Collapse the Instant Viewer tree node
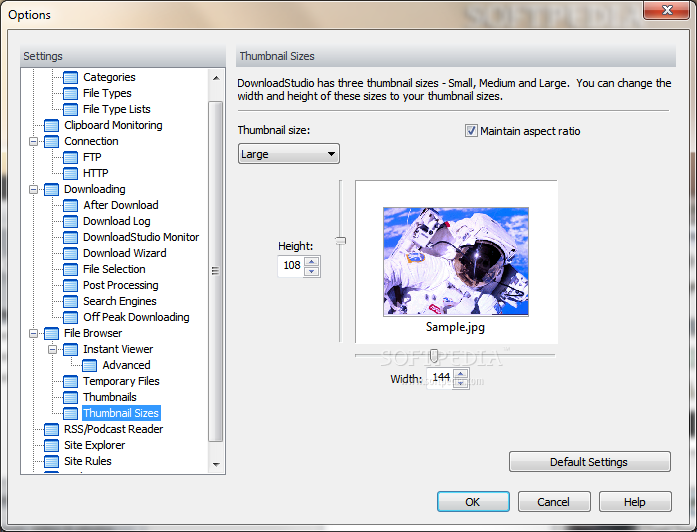The width and height of the screenshot is (697, 532). pyautogui.click(x=52, y=349)
